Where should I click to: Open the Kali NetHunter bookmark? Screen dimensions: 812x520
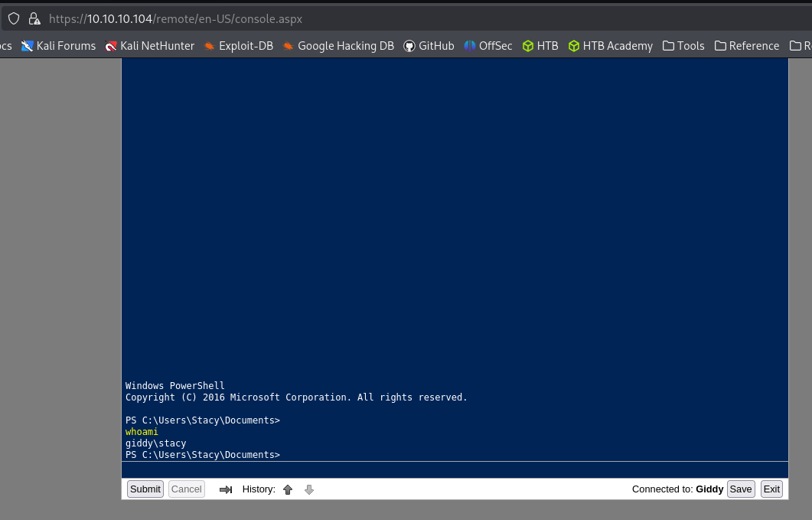point(150,46)
